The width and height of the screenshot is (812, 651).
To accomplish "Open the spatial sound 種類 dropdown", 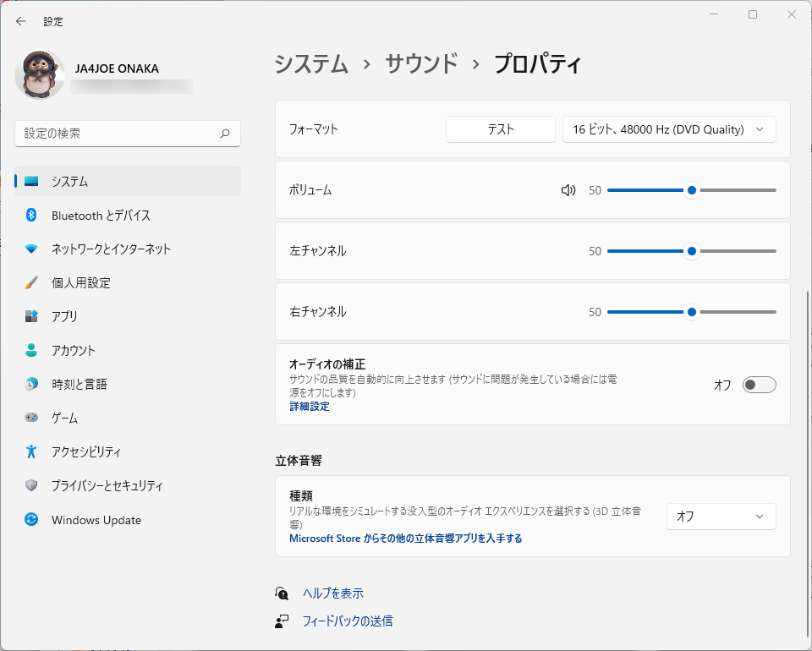I will click(721, 517).
